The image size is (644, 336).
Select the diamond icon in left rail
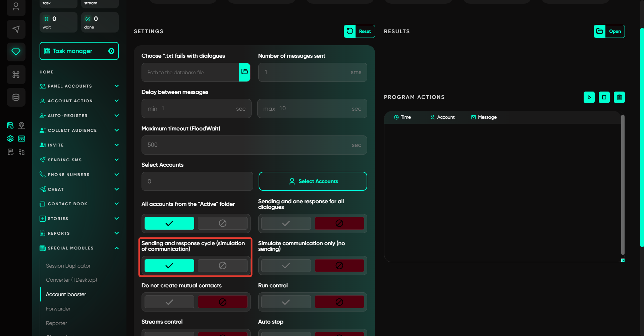pyautogui.click(x=16, y=52)
